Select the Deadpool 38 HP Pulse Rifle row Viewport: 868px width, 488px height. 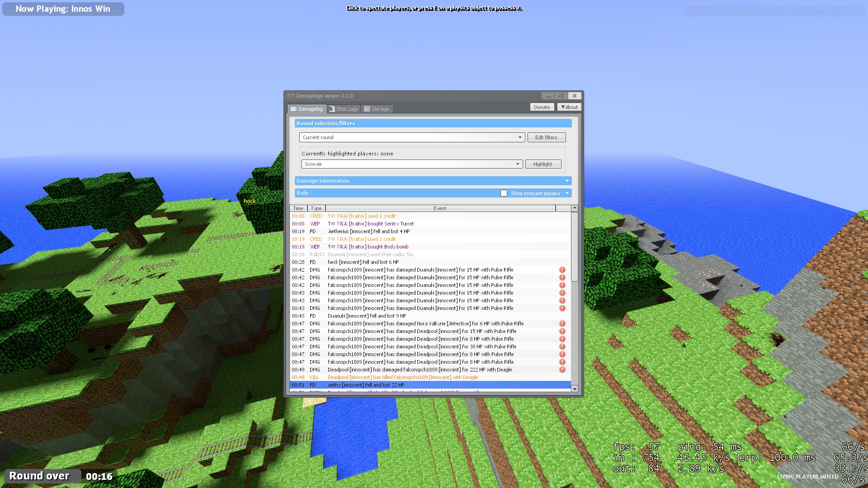coord(430,347)
